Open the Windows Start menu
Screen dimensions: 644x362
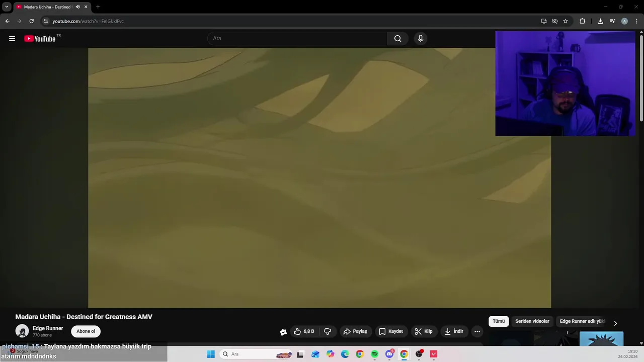[x=211, y=354]
